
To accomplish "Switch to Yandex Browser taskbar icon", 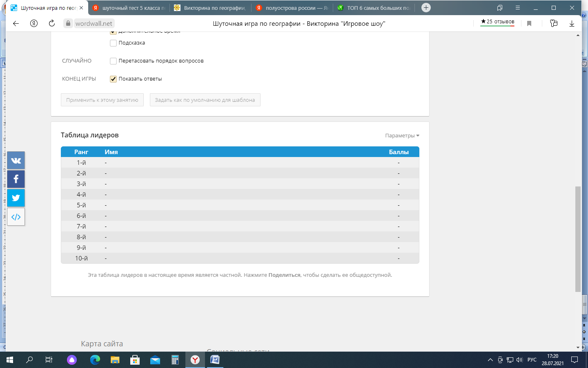I will [195, 360].
